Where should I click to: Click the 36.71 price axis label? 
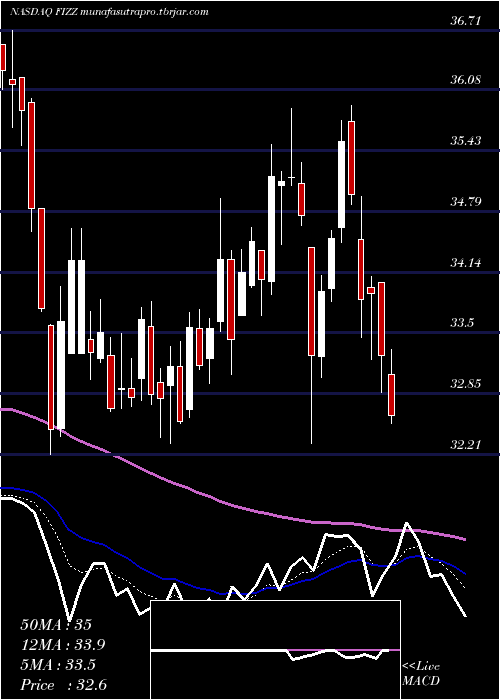click(x=466, y=21)
